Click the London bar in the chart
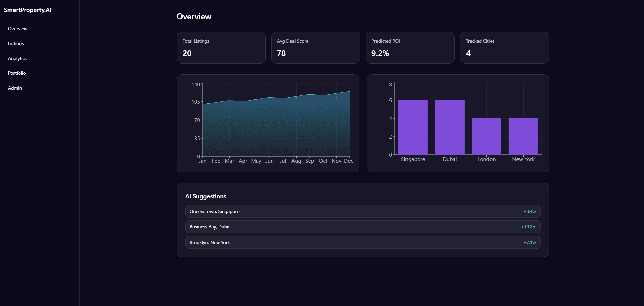 point(486,136)
